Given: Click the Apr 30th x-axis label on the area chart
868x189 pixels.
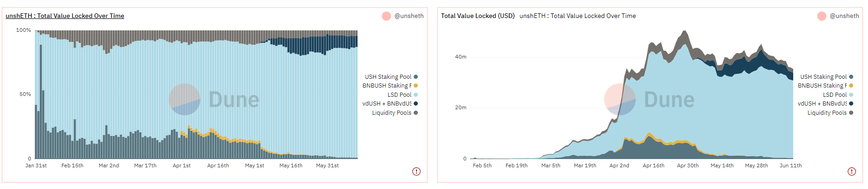Looking at the screenshot, I should coord(688,165).
